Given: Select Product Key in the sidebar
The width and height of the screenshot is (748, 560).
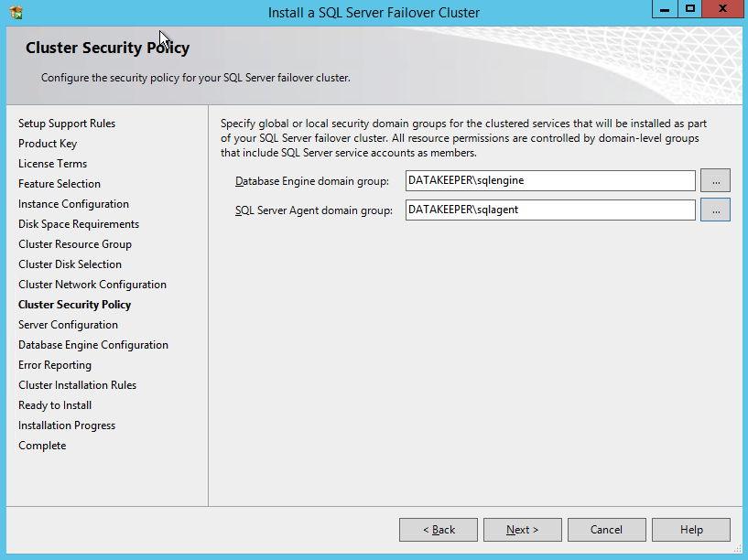Looking at the screenshot, I should point(48,144).
